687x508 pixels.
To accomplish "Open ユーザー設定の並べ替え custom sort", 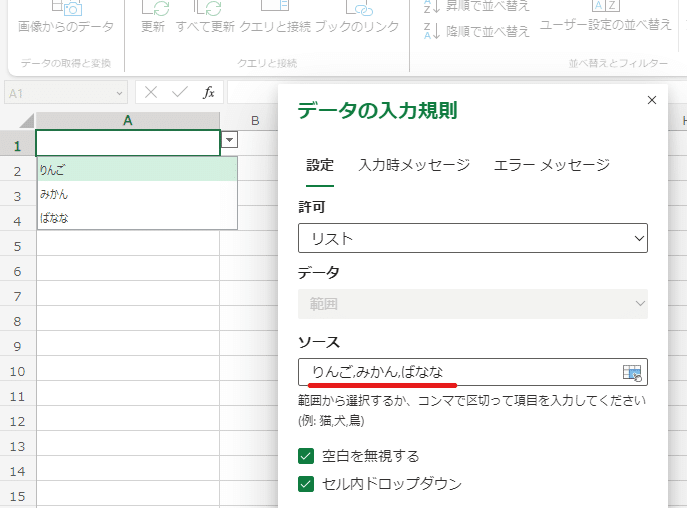I will tap(606, 18).
